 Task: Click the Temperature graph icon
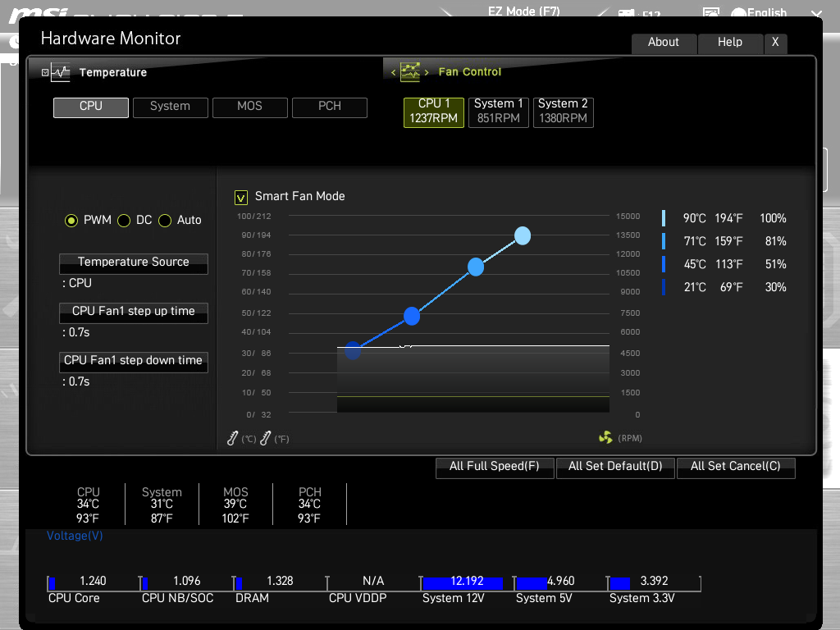pyautogui.click(x=61, y=72)
